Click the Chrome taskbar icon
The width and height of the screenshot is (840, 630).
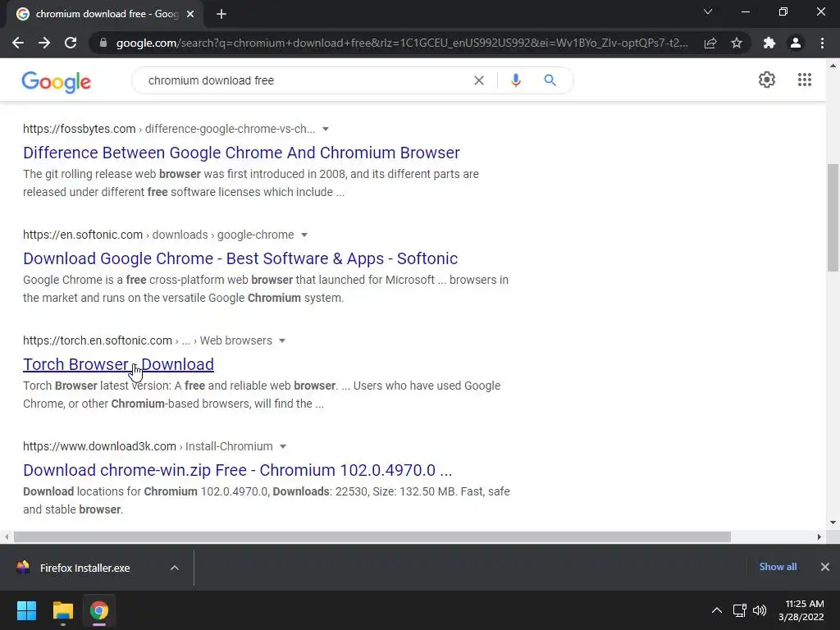pos(98,610)
